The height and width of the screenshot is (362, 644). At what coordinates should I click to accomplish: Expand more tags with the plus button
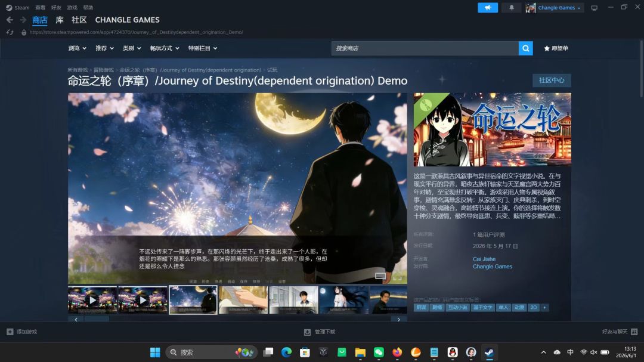point(544,307)
